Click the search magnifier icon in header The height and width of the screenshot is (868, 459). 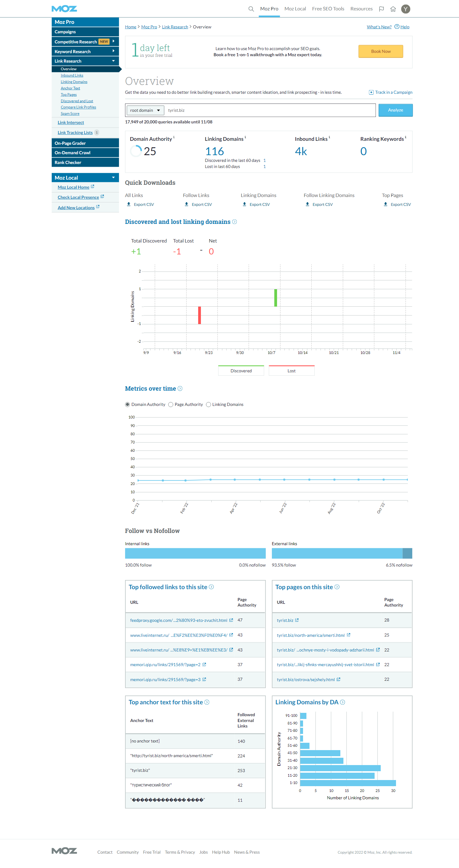[251, 9]
